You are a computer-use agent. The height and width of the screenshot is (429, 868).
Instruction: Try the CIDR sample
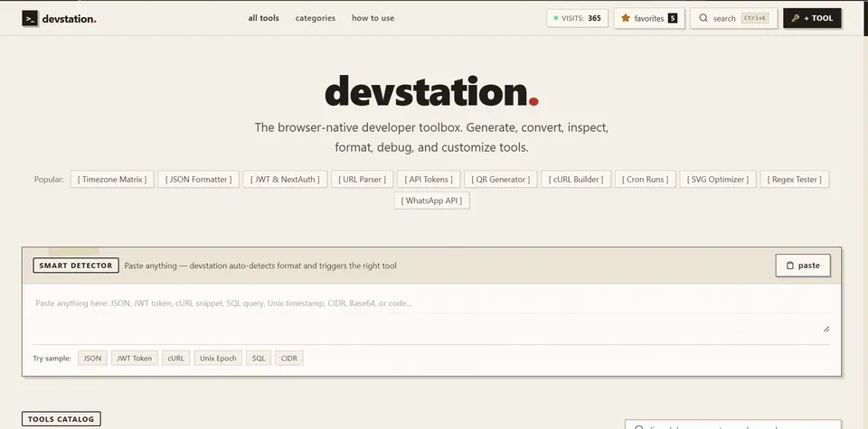[289, 359]
